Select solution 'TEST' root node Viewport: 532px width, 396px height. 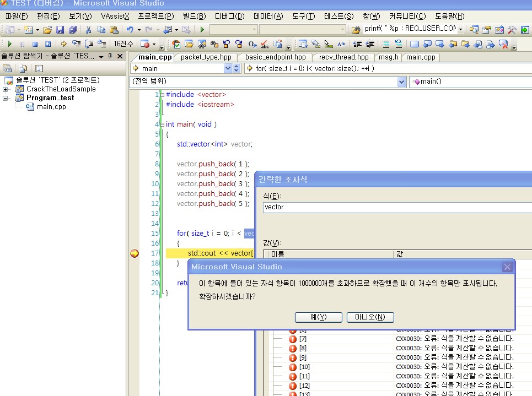click(58, 80)
